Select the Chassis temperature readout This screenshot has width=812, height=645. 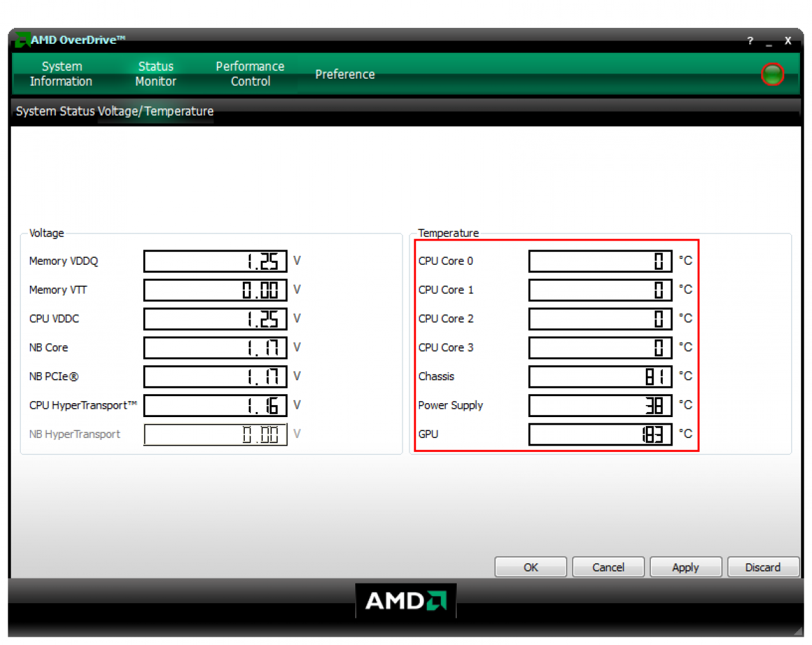tap(600, 376)
